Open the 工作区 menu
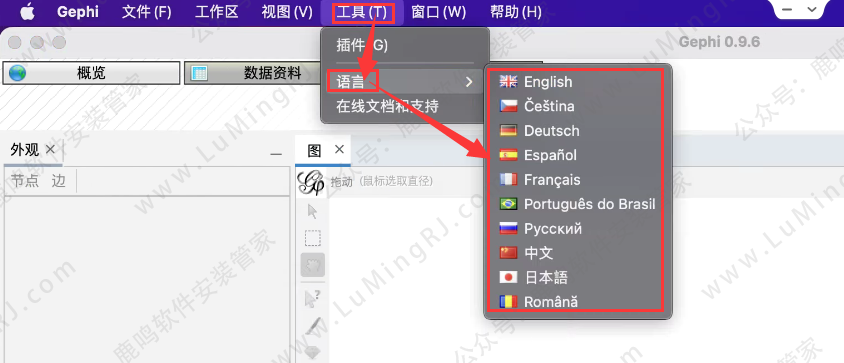The height and width of the screenshot is (363, 844). (216, 12)
